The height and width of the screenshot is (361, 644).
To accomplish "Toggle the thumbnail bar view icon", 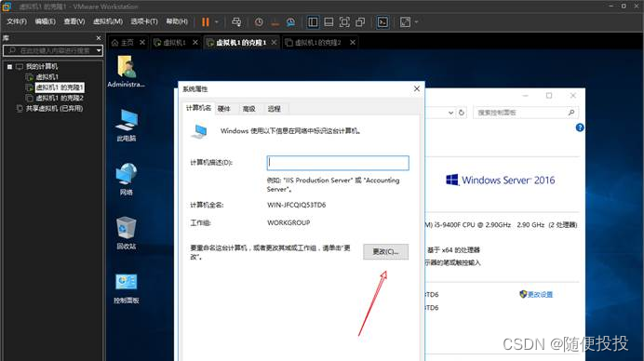I will (329, 22).
